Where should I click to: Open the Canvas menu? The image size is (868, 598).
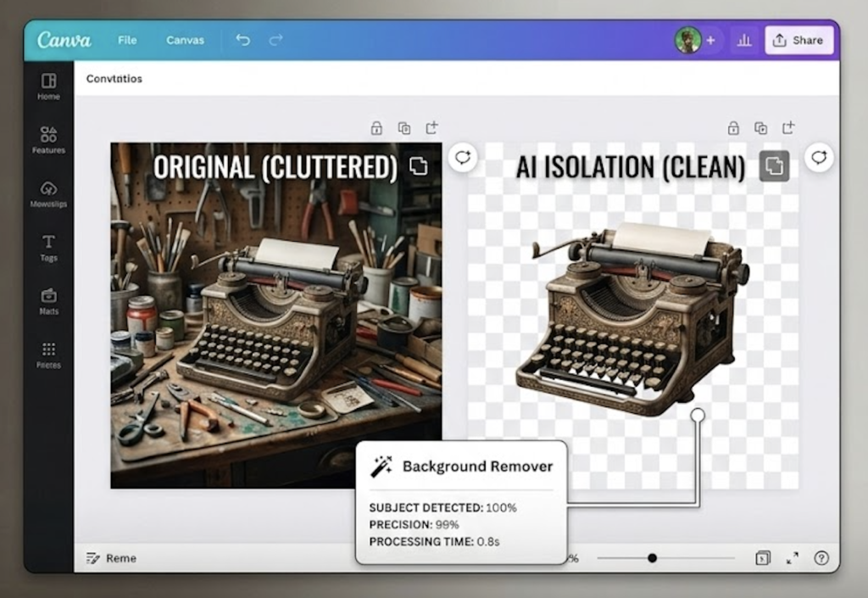click(x=184, y=40)
